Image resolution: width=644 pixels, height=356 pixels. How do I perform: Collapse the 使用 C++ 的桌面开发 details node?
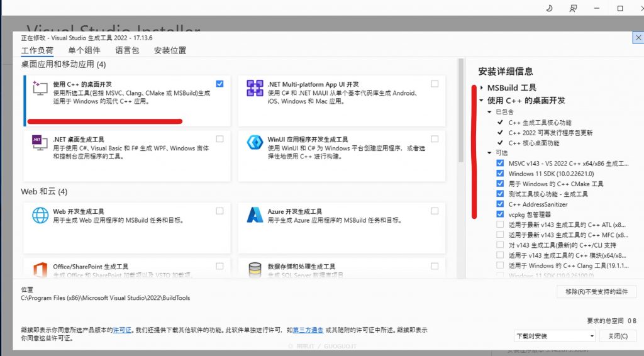pos(481,100)
